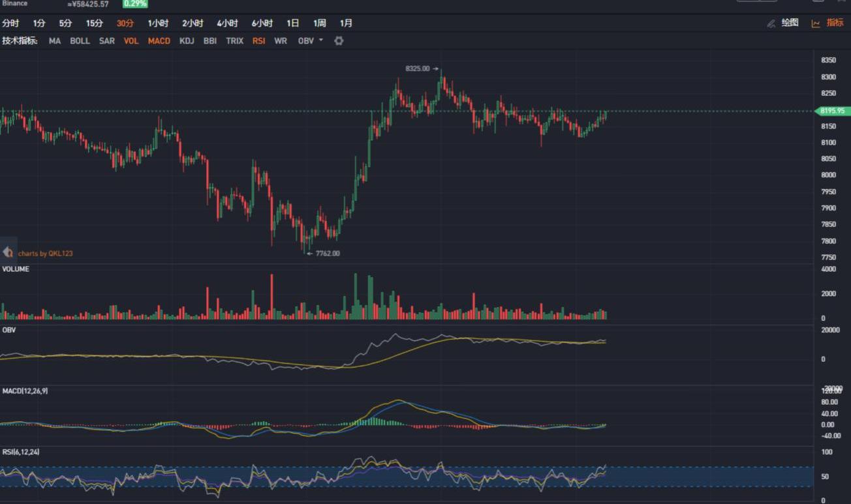Toggle the VOL volume indicator
Screen dimensions: 851x504
pos(131,40)
